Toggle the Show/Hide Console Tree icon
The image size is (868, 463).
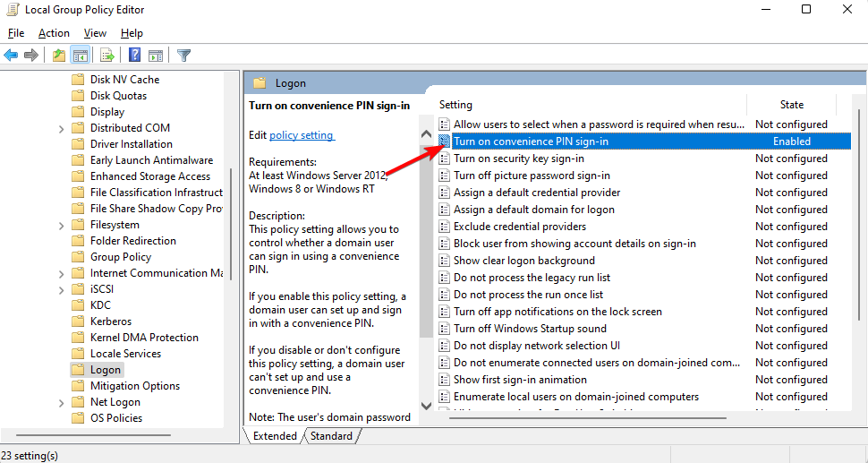(81, 55)
